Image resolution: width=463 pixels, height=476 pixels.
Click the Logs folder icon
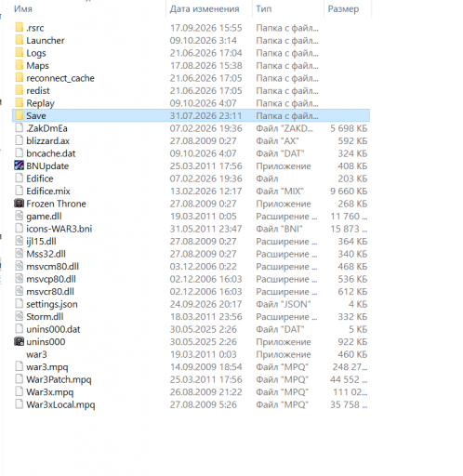point(20,52)
